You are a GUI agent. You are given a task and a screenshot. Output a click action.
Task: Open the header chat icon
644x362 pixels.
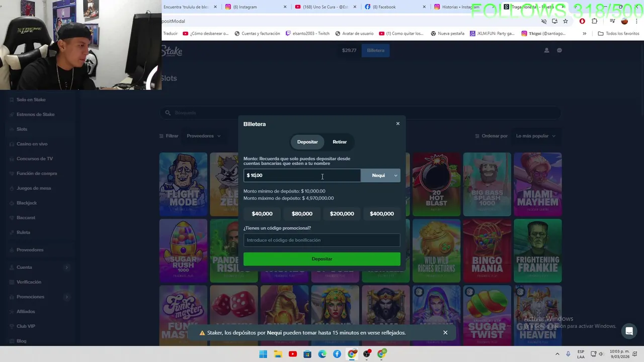pyautogui.click(x=559, y=50)
